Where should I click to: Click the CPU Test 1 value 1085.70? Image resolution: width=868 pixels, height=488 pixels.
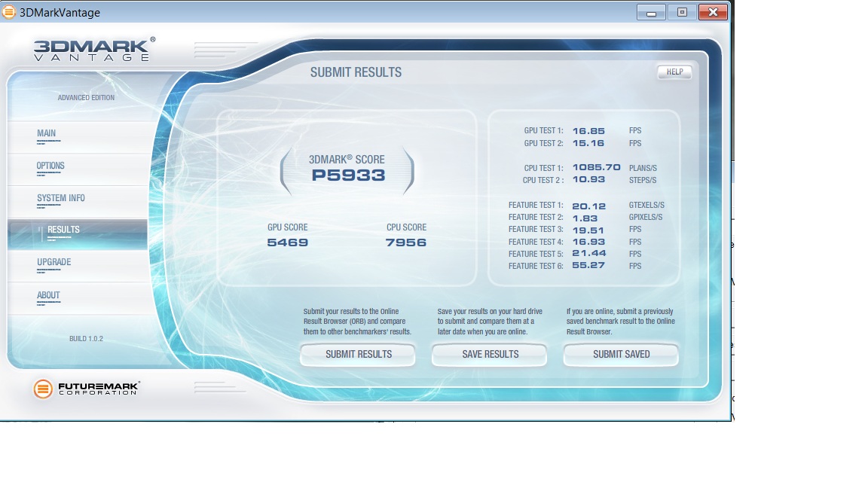[x=596, y=168]
